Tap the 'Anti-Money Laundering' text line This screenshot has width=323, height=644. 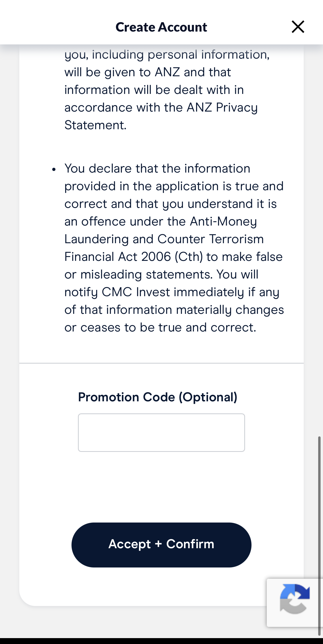pos(161,222)
